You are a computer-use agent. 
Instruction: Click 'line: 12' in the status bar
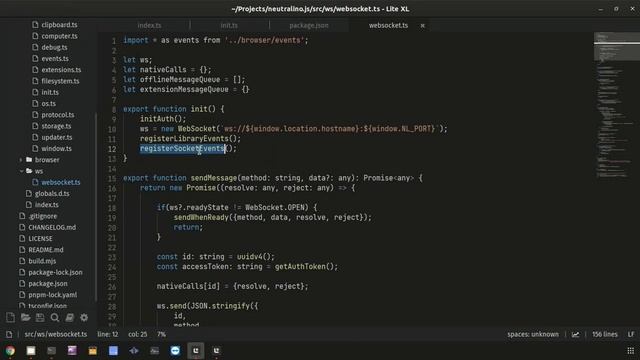(107, 334)
